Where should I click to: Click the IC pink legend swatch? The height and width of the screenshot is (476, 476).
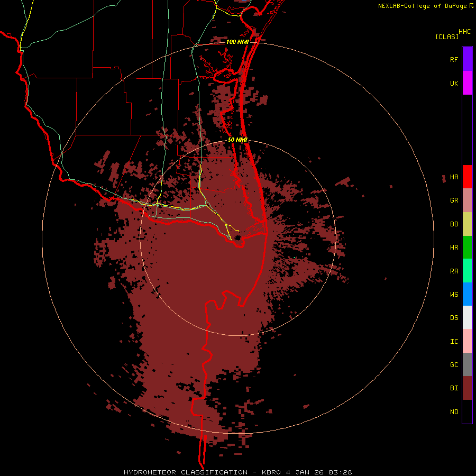467,341
